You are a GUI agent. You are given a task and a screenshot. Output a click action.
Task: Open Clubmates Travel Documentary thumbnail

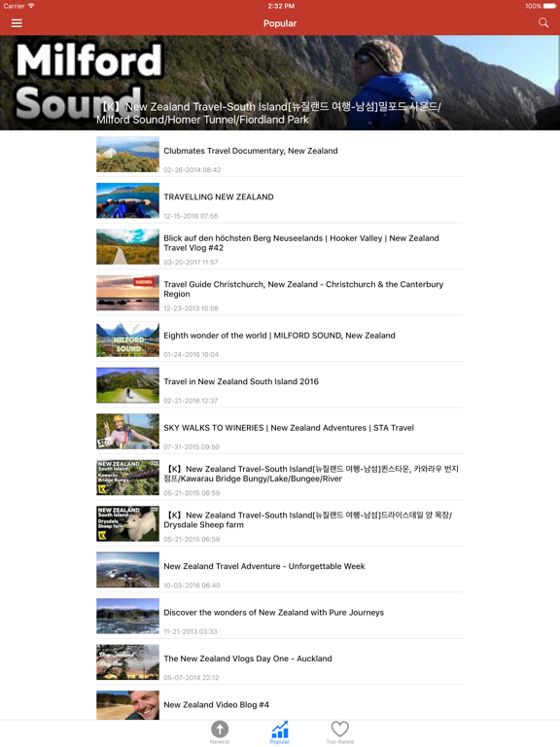click(x=127, y=155)
